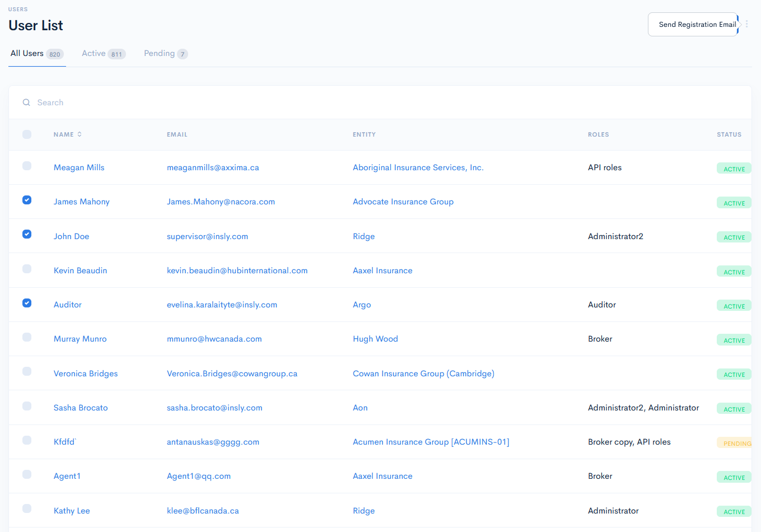Open the Murray Munro user link
The width and height of the screenshot is (761, 532).
tap(80, 339)
